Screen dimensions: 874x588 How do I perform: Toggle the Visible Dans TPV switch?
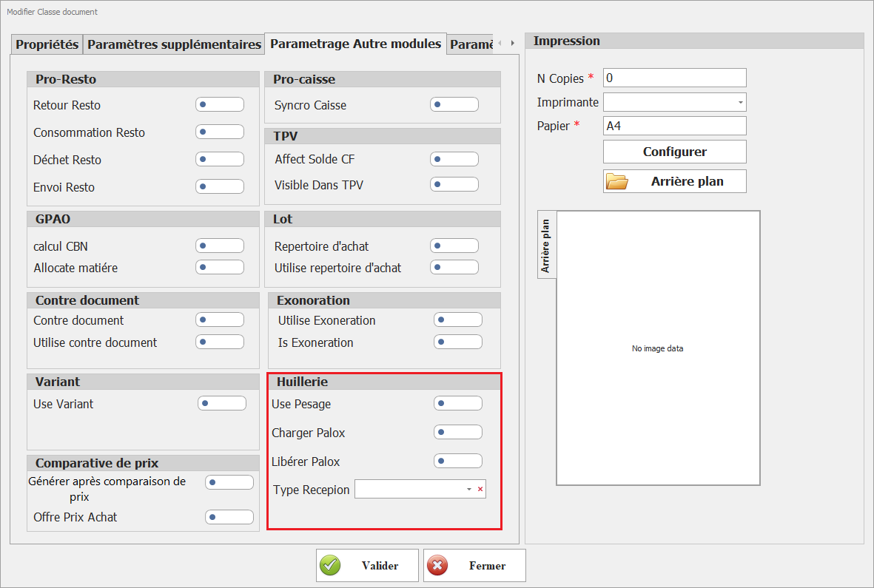pyautogui.click(x=454, y=185)
